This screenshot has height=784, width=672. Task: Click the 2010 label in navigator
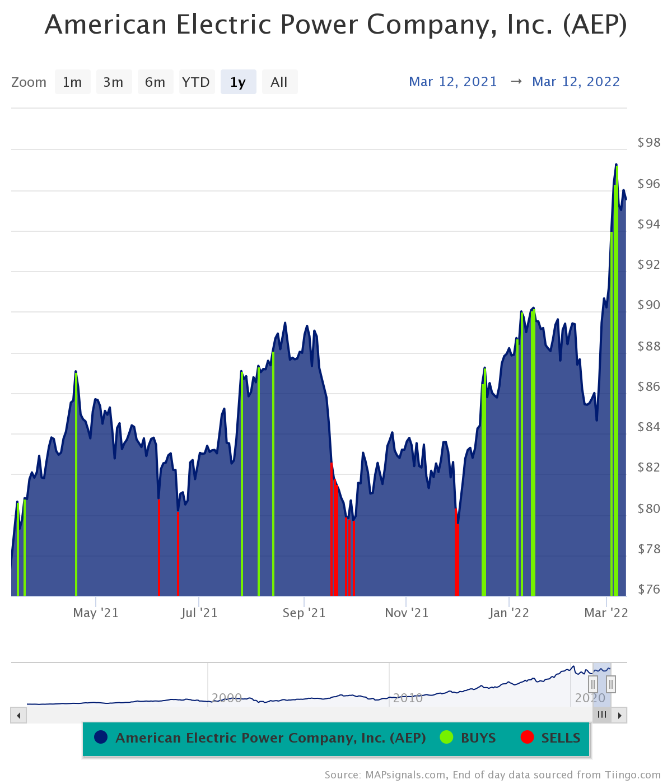coord(408,698)
